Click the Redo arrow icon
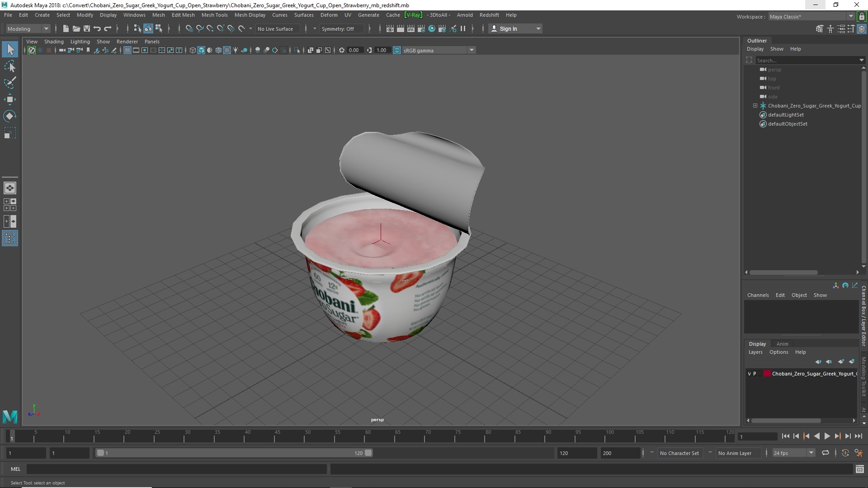Viewport: 868px width, 488px height. (x=108, y=28)
